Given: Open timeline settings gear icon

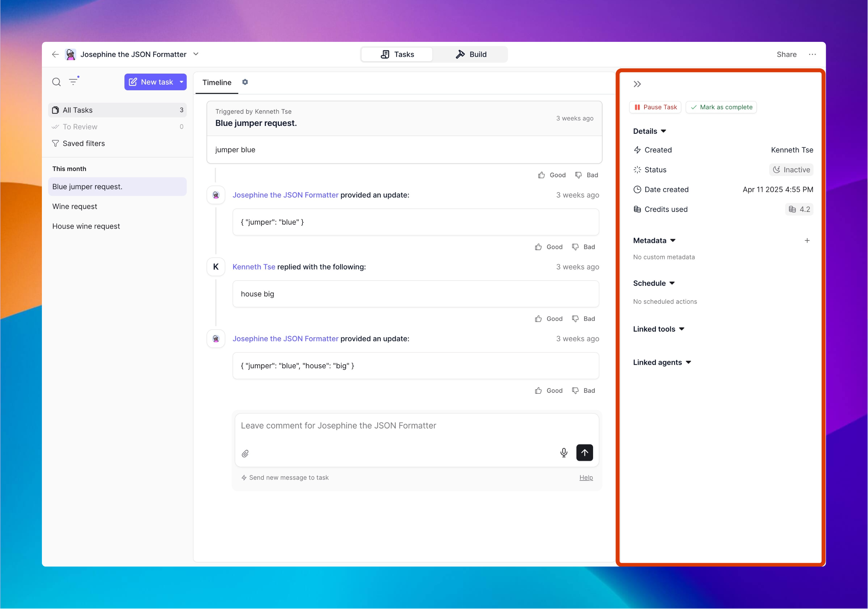Looking at the screenshot, I should click(245, 82).
